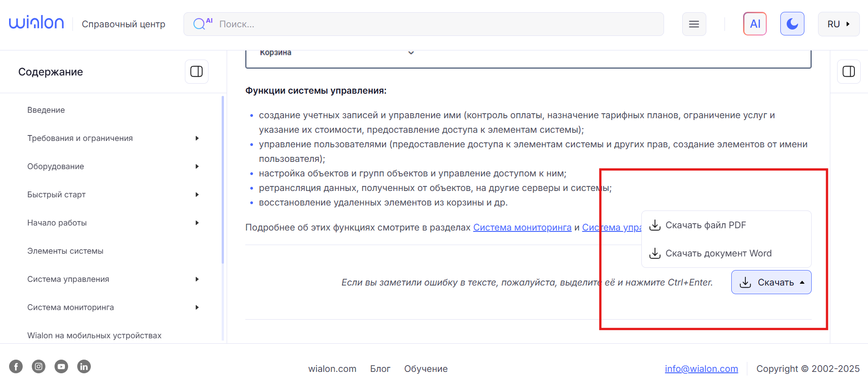This screenshot has height=391, width=868.
Task: Open Оборудование page
Action: coord(55,166)
